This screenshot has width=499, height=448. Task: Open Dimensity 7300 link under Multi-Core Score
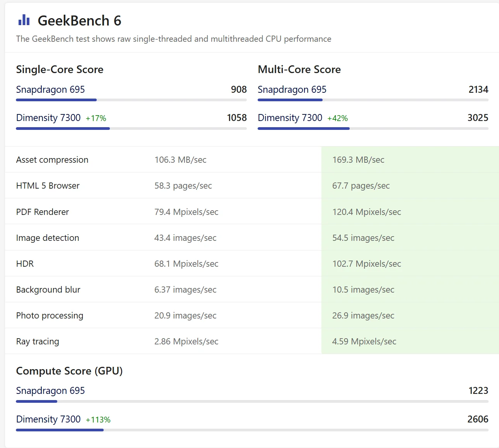point(290,118)
